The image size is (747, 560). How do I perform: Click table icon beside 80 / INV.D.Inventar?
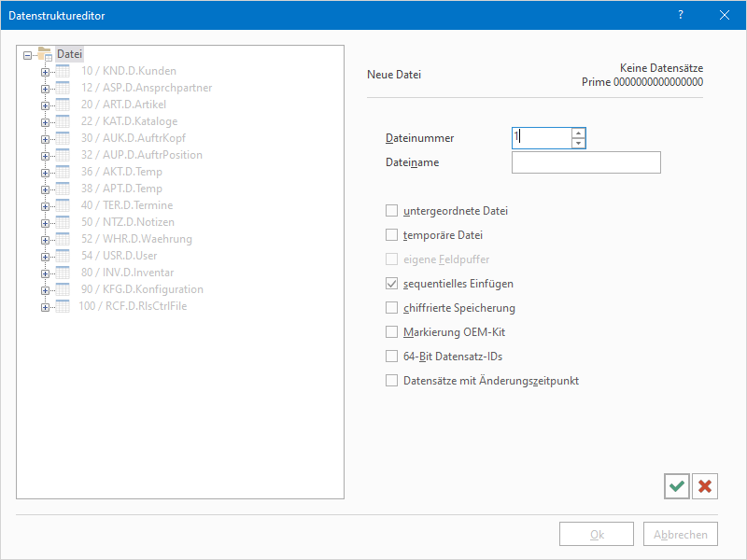point(63,273)
